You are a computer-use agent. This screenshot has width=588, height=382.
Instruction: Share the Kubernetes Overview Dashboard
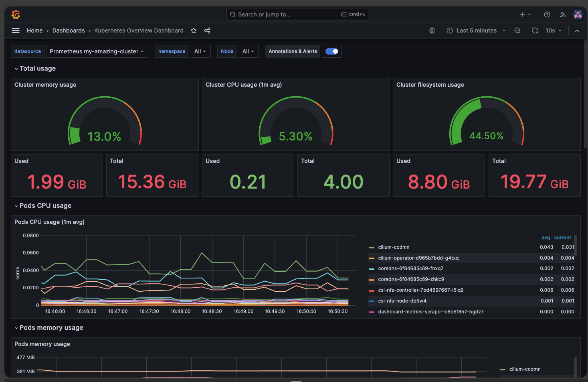207,30
